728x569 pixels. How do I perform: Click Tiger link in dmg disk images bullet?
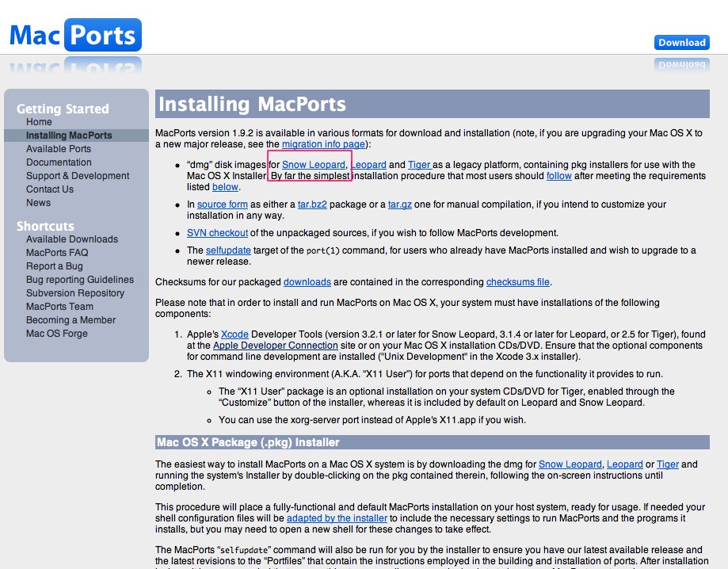click(x=420, y=164)
